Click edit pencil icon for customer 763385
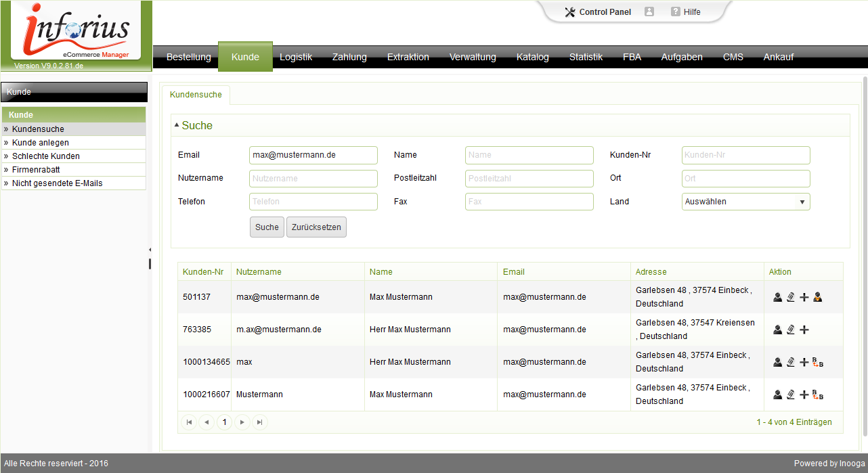 pos(790,330)
